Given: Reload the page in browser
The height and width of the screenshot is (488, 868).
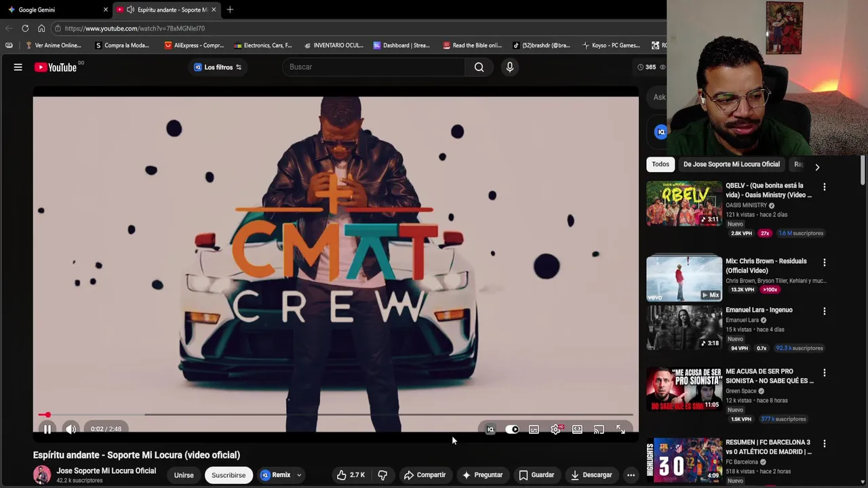Looking at the screenshot, I should click(x=25, y=28).
